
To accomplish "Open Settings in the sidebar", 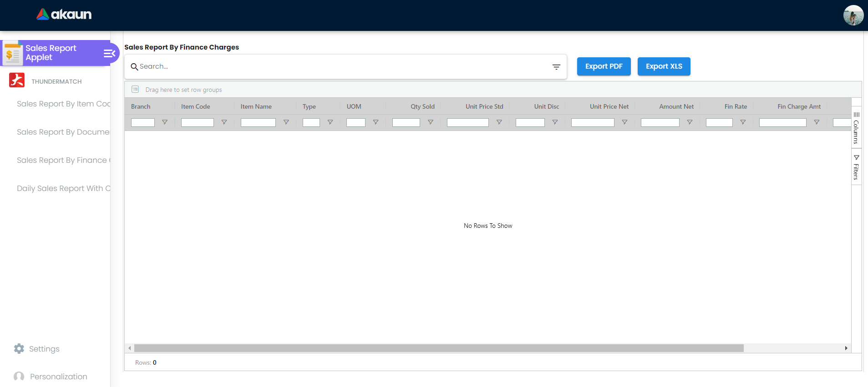I will [x=44, y=349].
